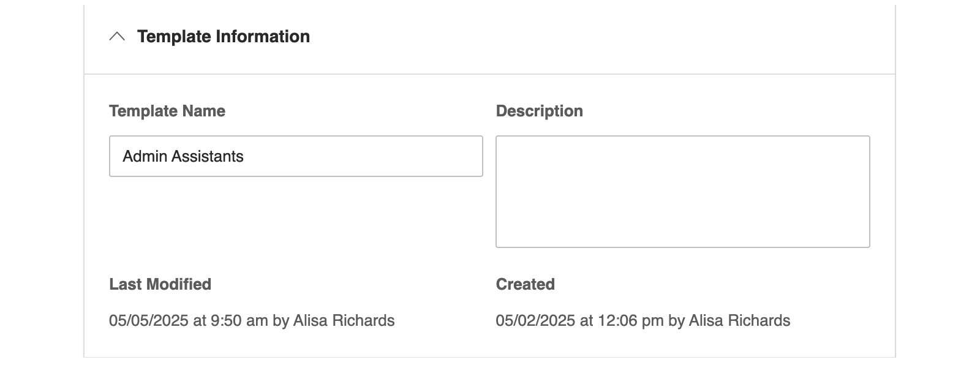The height and width of the screenshot is (365, 980).
Task: Click the Last Modified label
Action: coord(160,284)
